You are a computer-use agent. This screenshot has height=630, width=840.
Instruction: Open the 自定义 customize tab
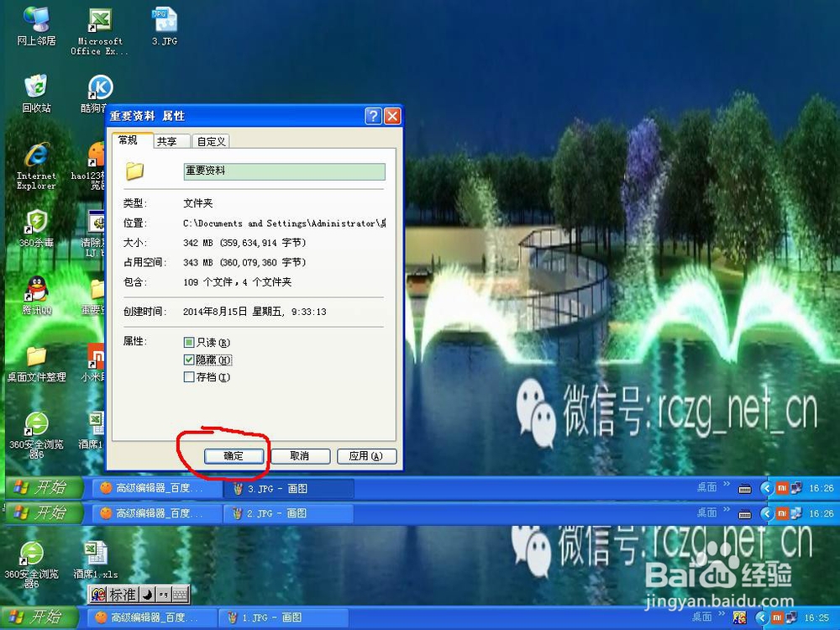(x=211, y=140)
